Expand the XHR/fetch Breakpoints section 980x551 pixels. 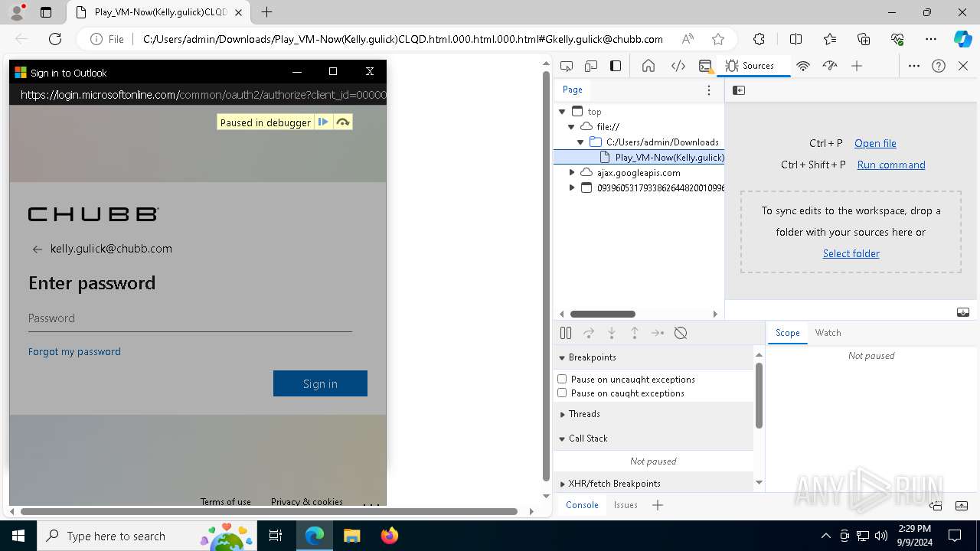coord(562,484)
